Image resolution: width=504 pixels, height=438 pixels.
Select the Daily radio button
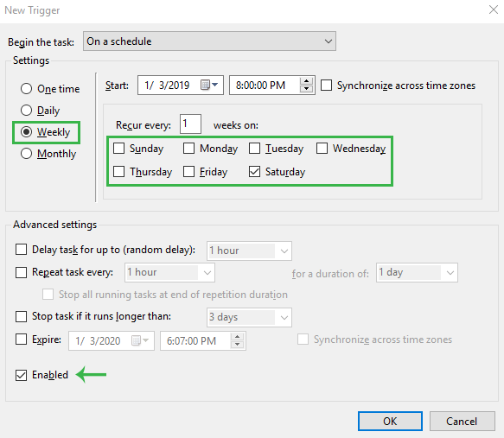[26, 111]
